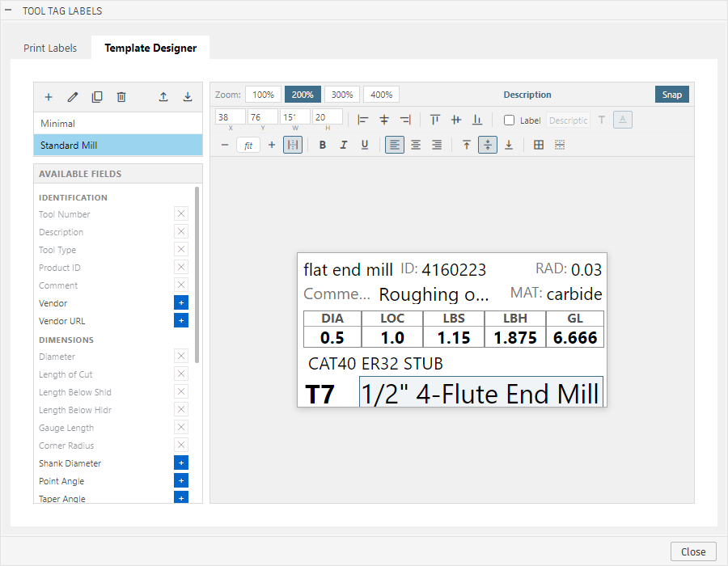Image resolution: width=728 pixels, height=566 pixels.
Task: Click the boxed A label style icon
Action: pyautogui.click(x=623, y=120)
